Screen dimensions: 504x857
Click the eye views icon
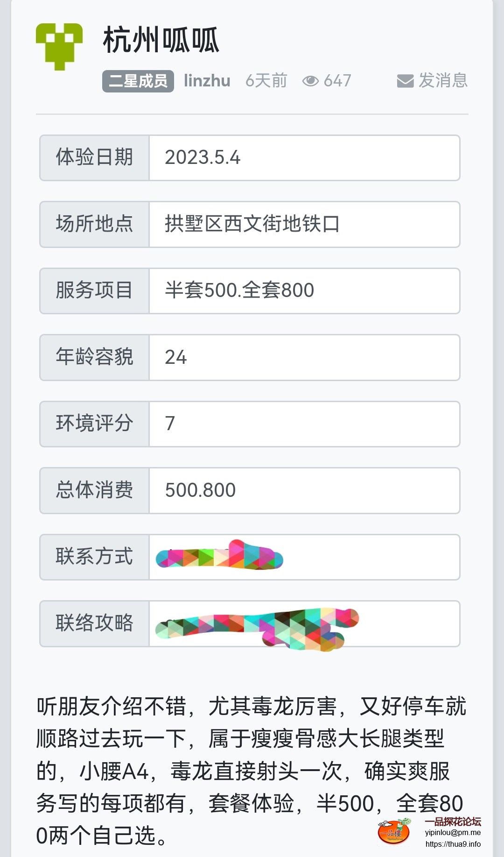310,81
